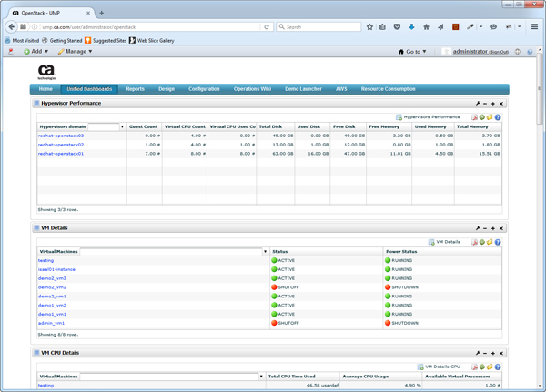Expand the Manage dropdown menu
The image size is (546, 392).
pyautogui.click(x=76, y=52)
